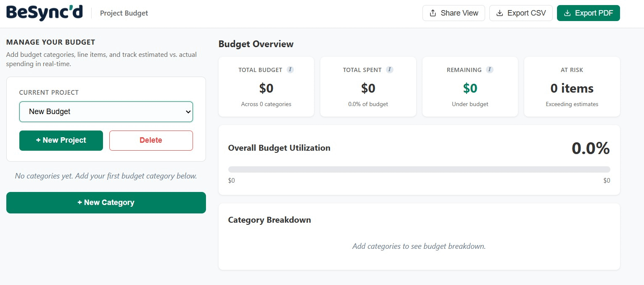Screen dimensions: 644x285
Task: Click the Export PDF button
Action: tap(588, 13)
